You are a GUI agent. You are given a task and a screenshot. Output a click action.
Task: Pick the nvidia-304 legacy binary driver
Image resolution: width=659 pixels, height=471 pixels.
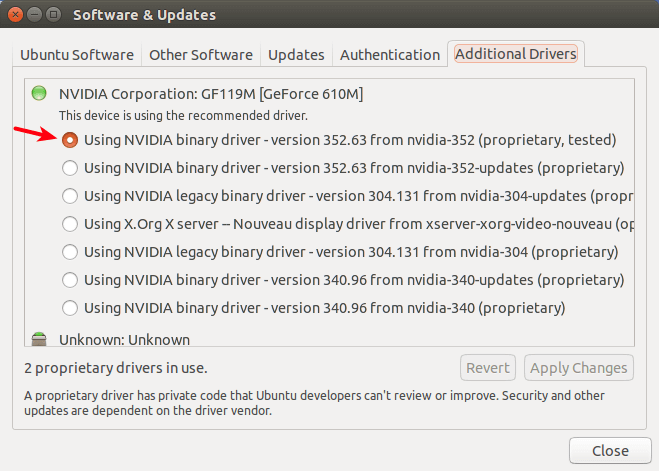pos(70,252)
